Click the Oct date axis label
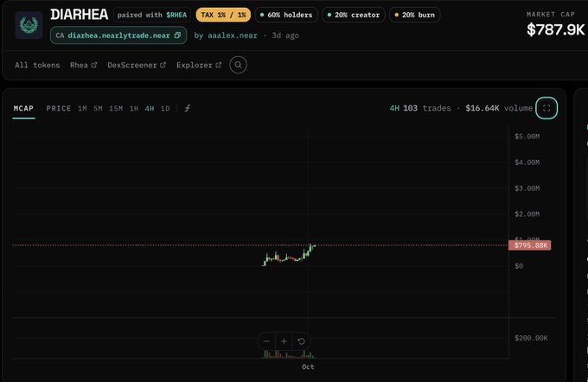The width and height of the screenshot is (588, 382). (308, 366)
